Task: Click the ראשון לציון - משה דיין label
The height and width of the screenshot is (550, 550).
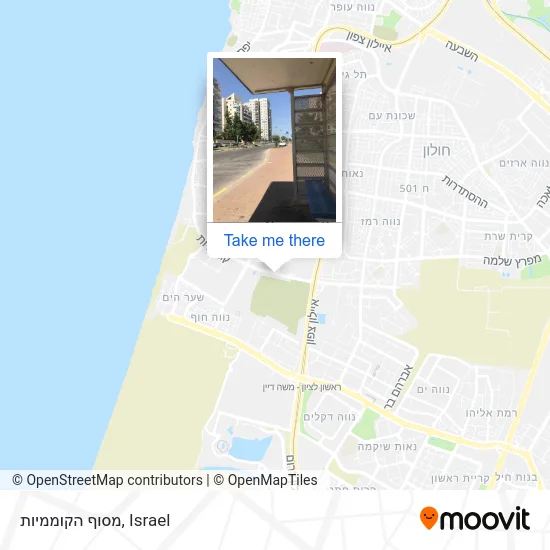Action: click(x=302, y=387)
